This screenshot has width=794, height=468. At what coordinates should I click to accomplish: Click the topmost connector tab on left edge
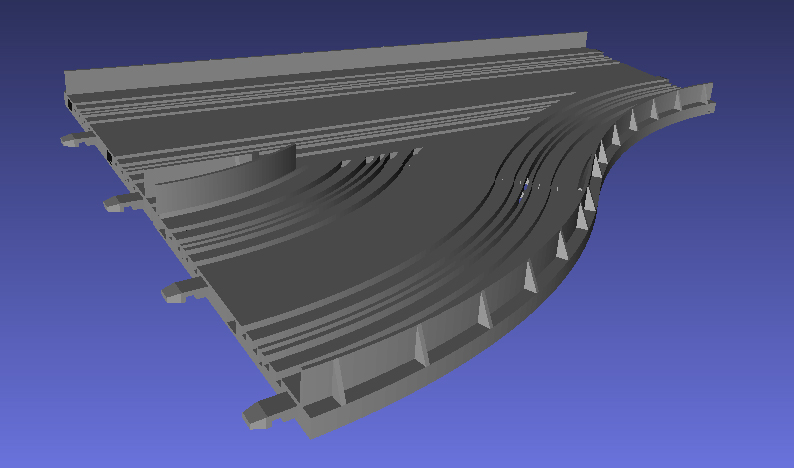coord(72,139)
